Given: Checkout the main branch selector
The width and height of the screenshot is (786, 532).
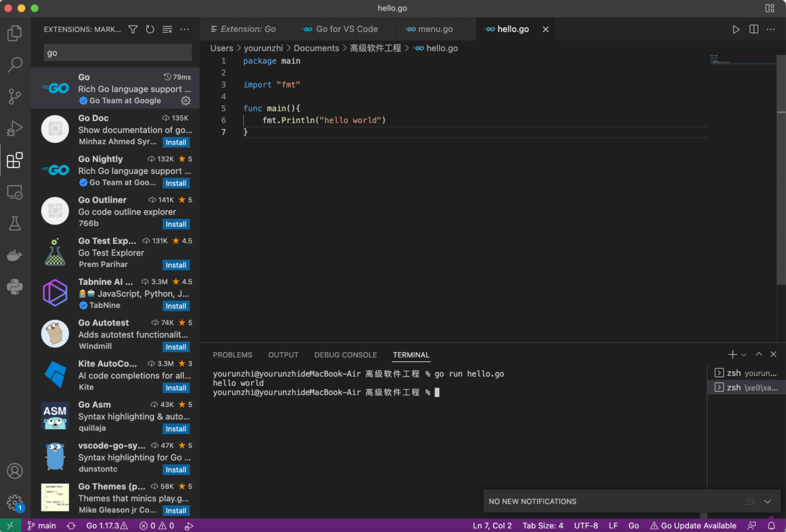Looking at the screenshot, I should click(41, 526).
